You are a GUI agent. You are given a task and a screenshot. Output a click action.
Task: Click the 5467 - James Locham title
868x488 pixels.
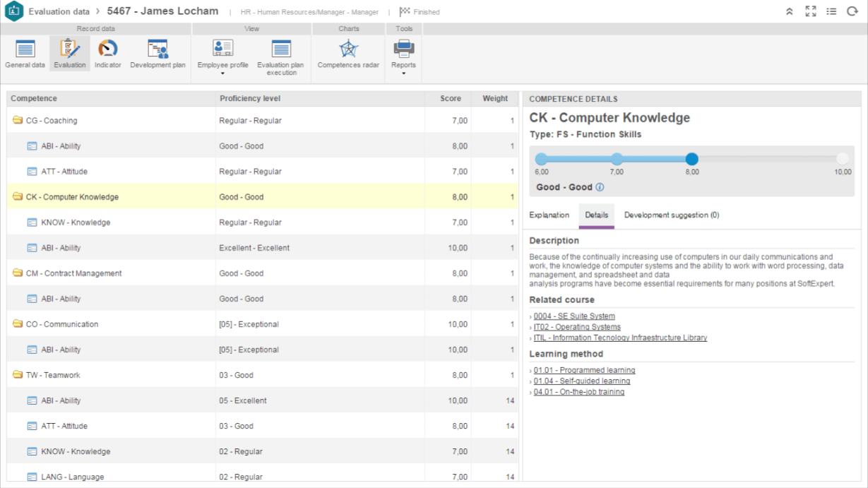tap(162, 11)
